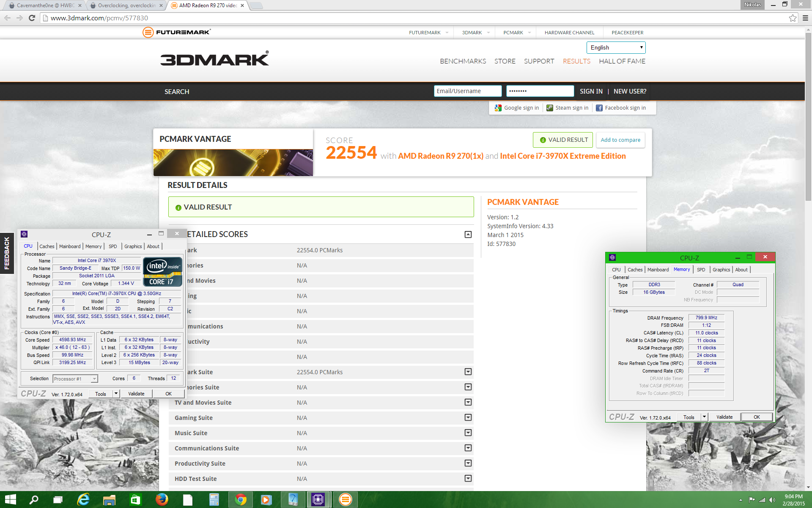The height and width of the screenshot is (508, 812).
Task: Open the Processor #1 selection dropdown
Action: coord(75,379)
